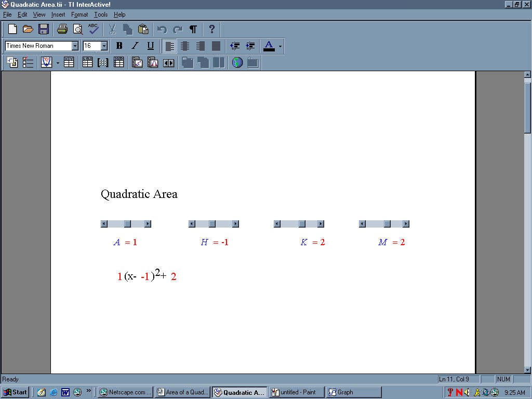
Task: Expand the font color dropdown arrow
Action: (281, 46)
